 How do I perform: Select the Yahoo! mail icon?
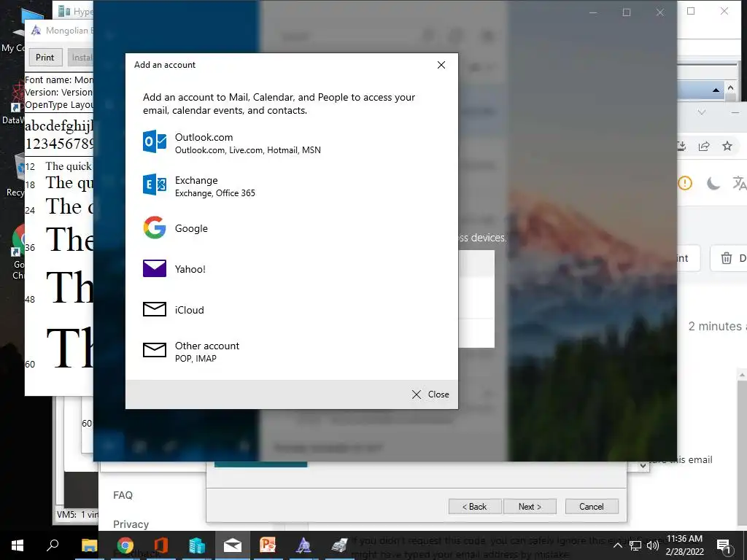155,268
